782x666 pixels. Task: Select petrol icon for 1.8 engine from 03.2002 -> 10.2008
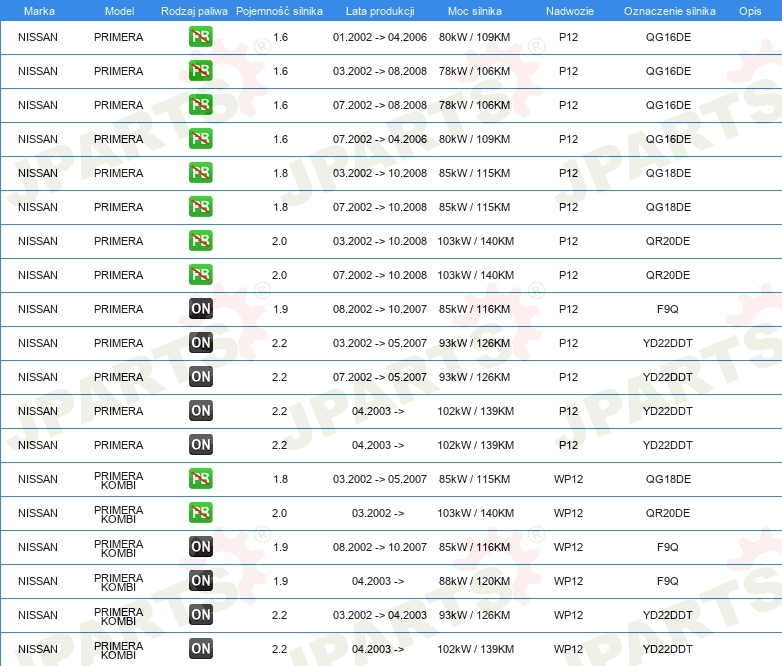pyautogui.click(x=200, y=172)
